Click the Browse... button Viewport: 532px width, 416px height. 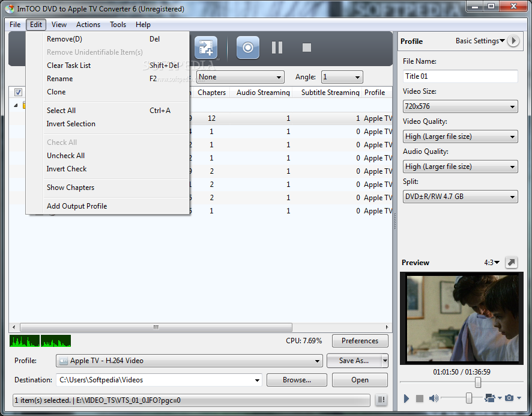point(297,380)
